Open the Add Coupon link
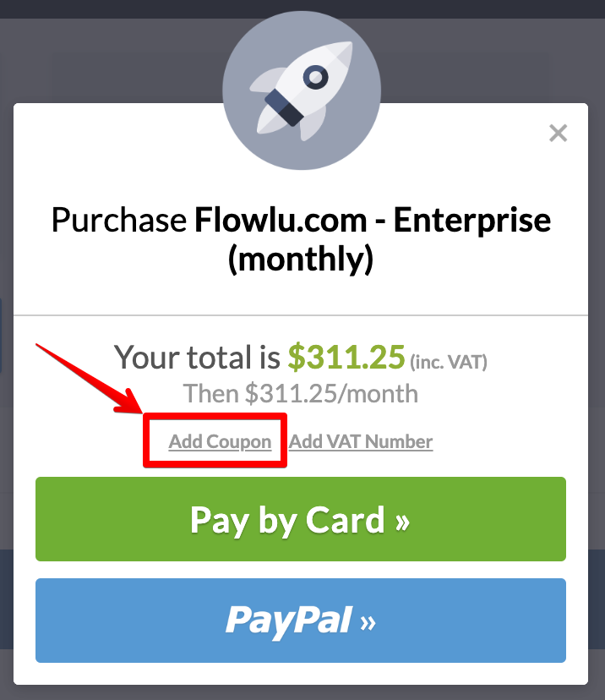Screen dimensions: 605x700 pos(220,441)
